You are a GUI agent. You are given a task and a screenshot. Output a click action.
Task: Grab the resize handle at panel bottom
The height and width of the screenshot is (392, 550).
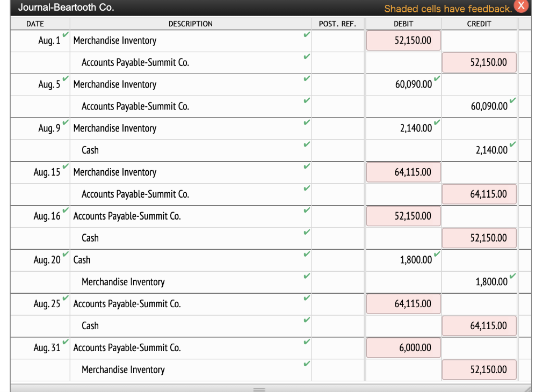[259, 389]
